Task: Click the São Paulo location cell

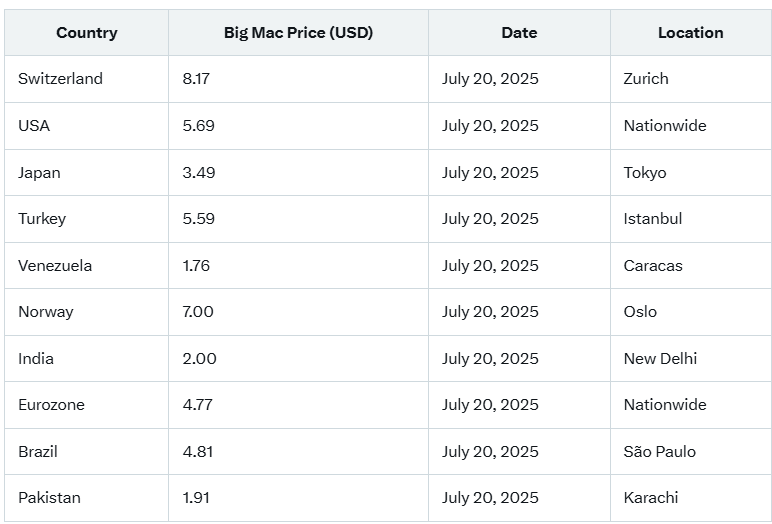Action: click(x=691, y=452)
